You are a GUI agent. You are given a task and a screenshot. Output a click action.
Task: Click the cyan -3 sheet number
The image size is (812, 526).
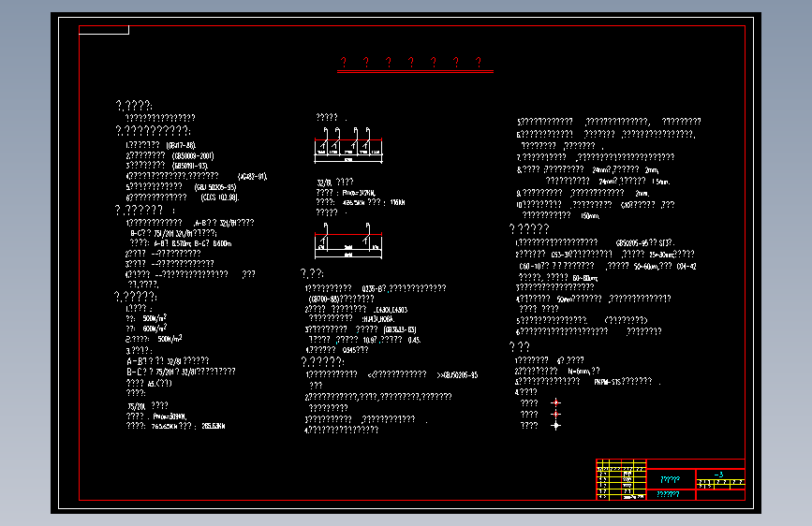[718, 475]
